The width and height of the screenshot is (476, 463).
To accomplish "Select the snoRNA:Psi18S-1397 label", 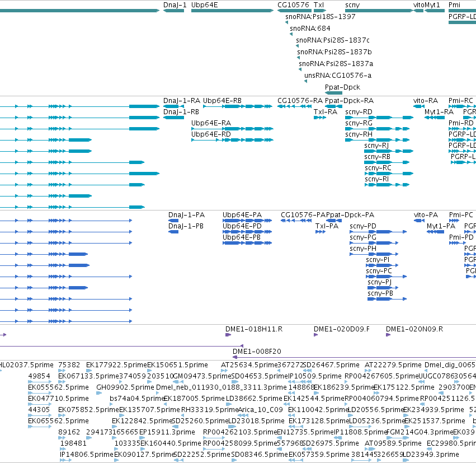I will 321,17.
